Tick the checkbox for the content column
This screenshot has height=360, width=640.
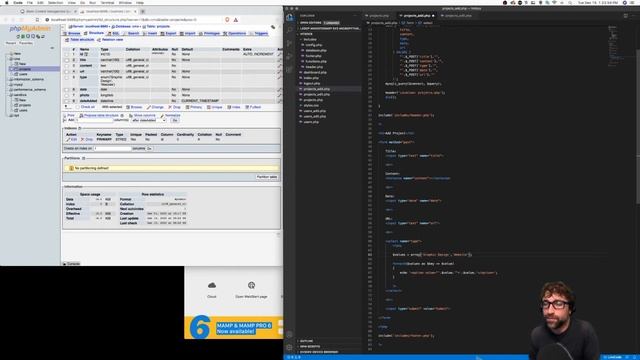coord(67,66)
